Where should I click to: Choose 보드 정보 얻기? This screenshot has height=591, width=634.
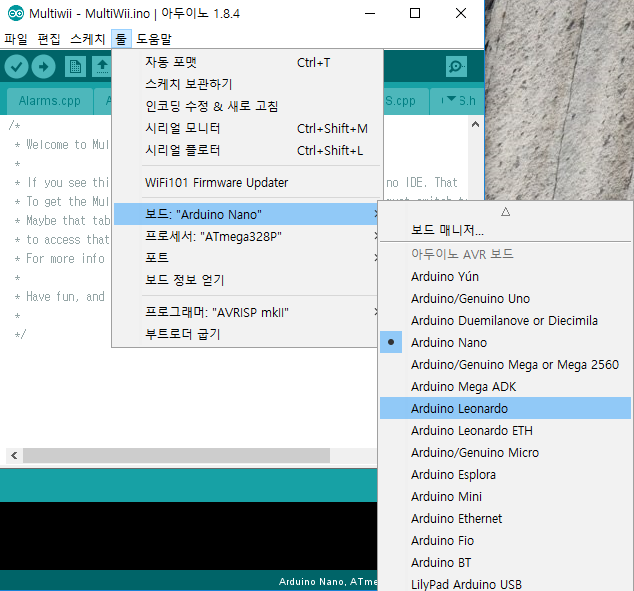247,280
